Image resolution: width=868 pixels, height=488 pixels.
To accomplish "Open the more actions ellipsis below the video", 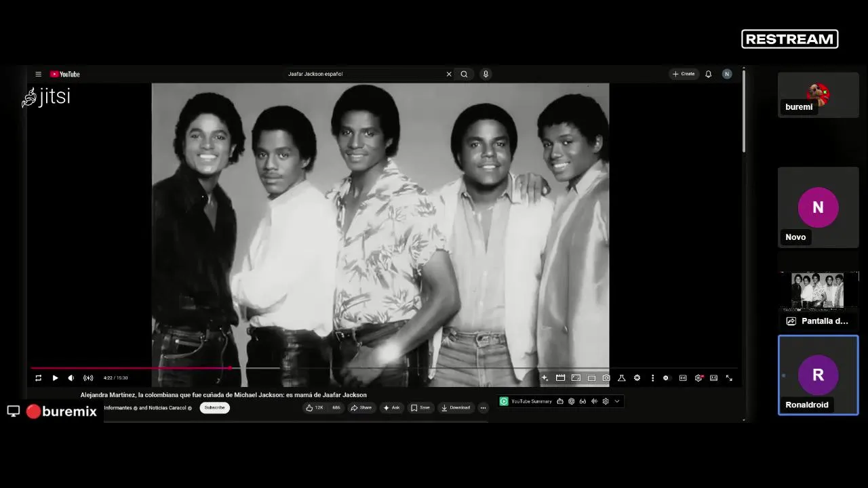I will coord(483,407).
